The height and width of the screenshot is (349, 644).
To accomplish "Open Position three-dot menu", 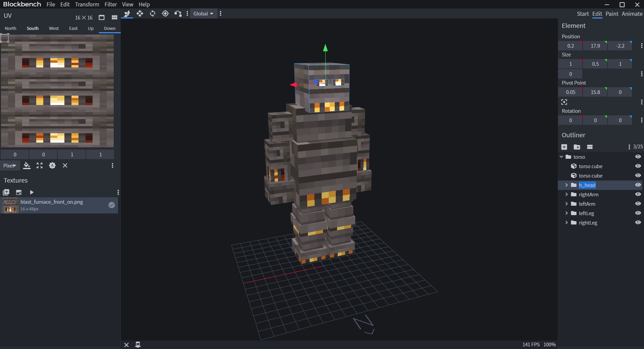I will click(641, 46).
